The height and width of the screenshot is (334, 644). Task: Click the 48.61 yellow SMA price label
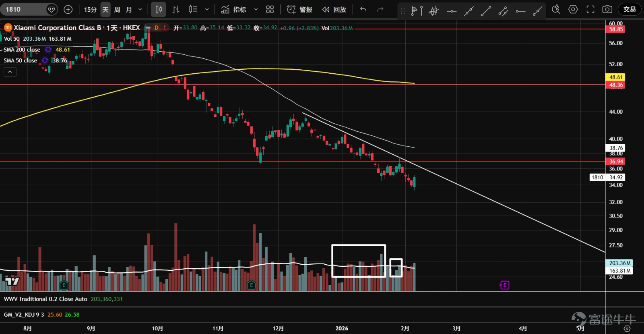616,77
